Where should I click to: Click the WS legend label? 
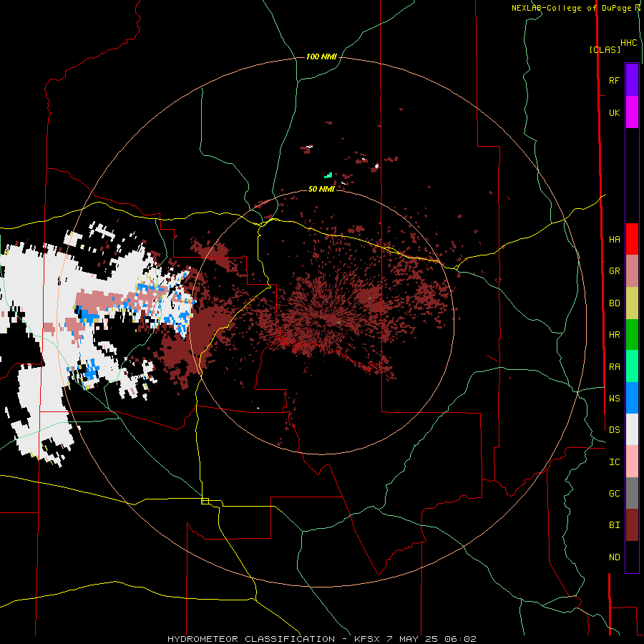tap(614, 398)
